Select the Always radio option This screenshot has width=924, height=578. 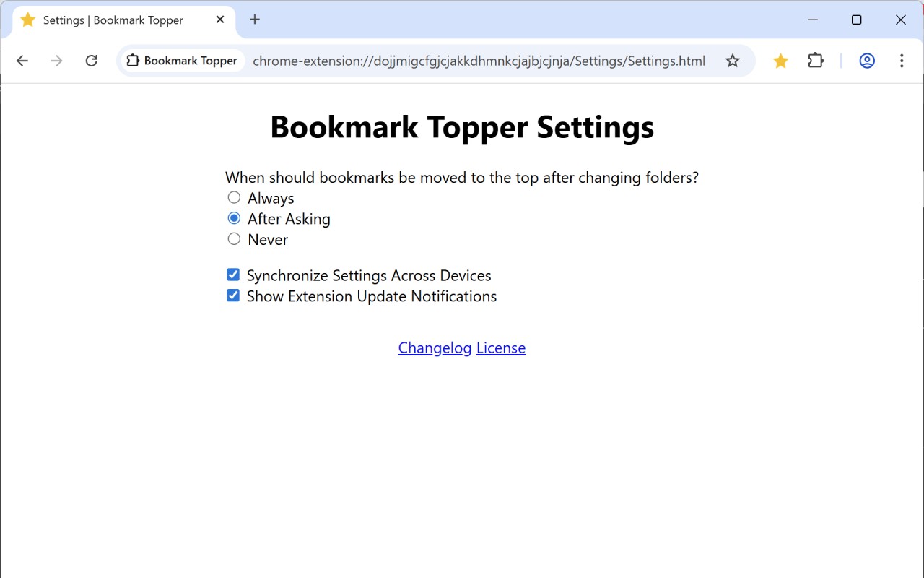[x=234, y=197]
